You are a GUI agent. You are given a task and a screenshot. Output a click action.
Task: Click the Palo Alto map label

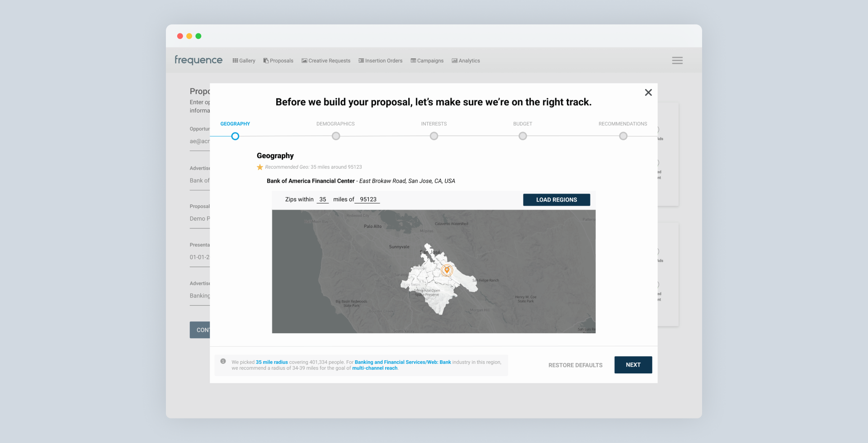(373, 226)
